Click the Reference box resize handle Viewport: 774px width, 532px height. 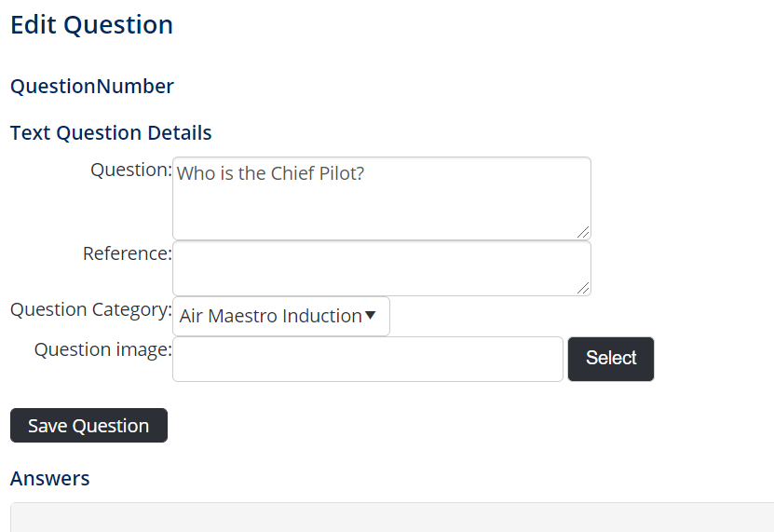tap(583, 289)
